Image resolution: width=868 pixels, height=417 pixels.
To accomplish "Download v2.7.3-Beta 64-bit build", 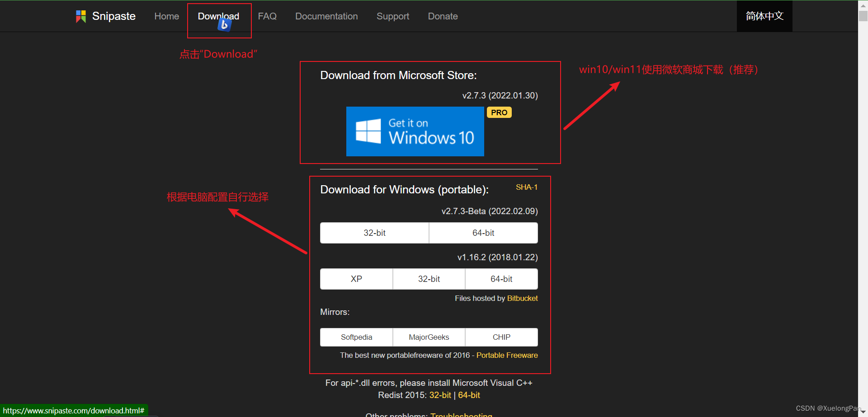I will pos(483,233).
